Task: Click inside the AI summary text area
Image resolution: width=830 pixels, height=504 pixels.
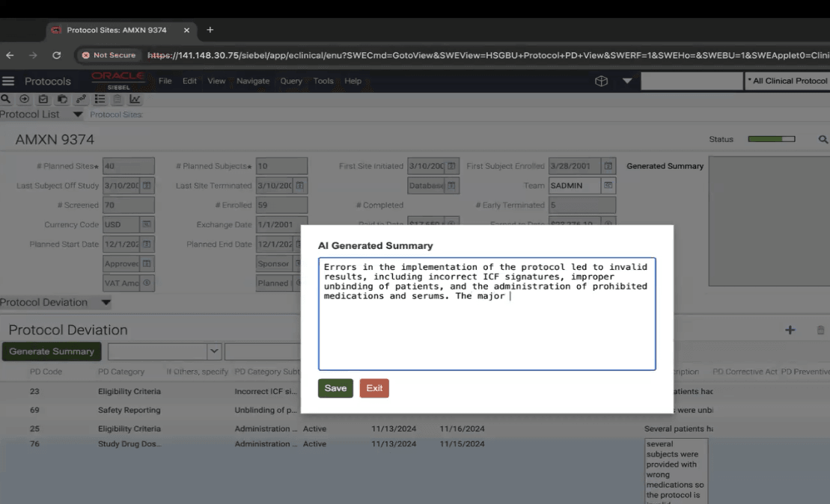Action: pyautogui.click(x=487, y=314)
